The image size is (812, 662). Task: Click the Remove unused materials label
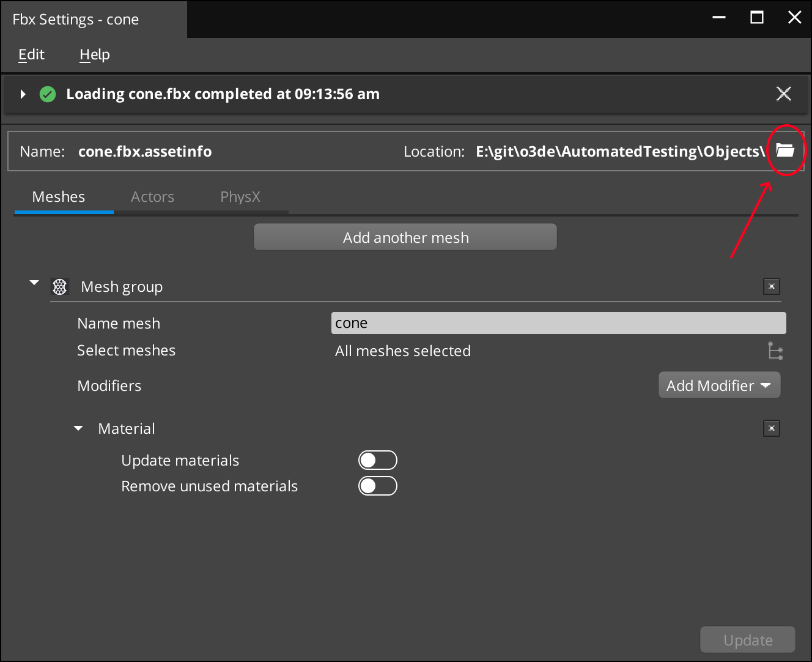point(210,486)
